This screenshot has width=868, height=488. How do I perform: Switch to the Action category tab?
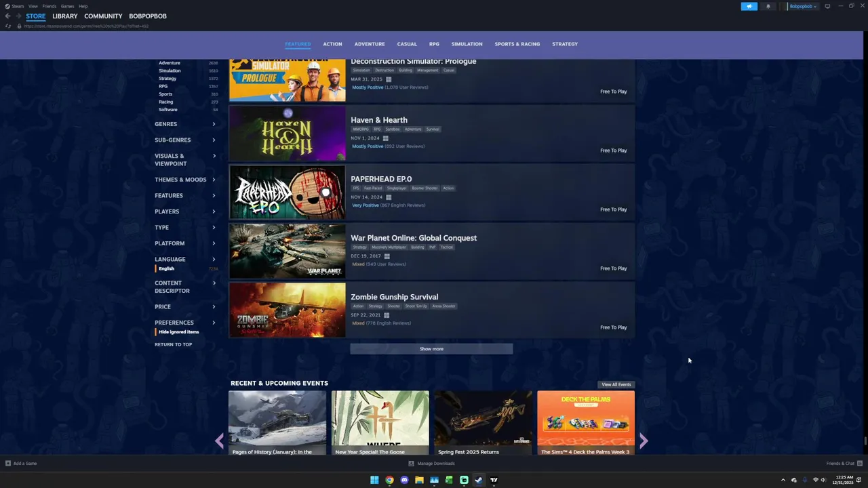pos(332,44)
